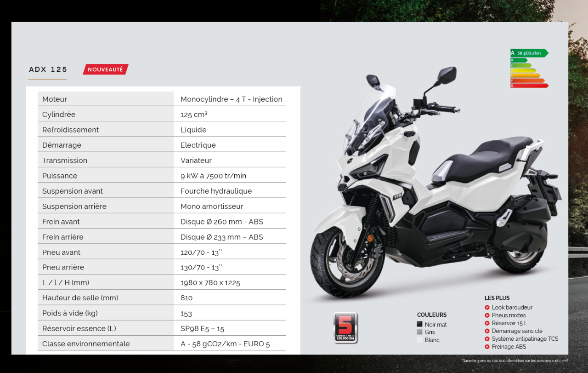This screenshot has height=373, width=588.
Task: Click the 9 kW à 7500 tr/min value
Action: coord(214,176)
